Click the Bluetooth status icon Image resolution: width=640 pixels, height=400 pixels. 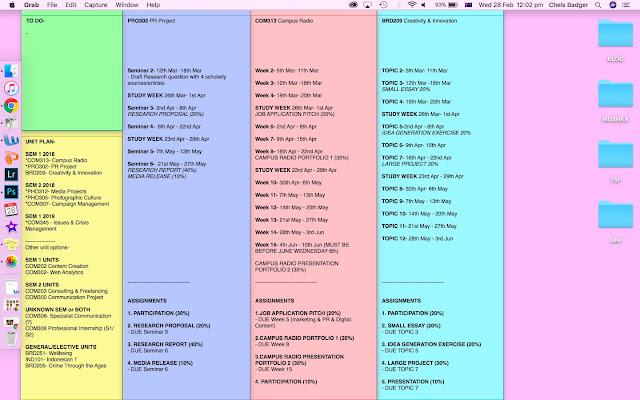tap(399, 5)
